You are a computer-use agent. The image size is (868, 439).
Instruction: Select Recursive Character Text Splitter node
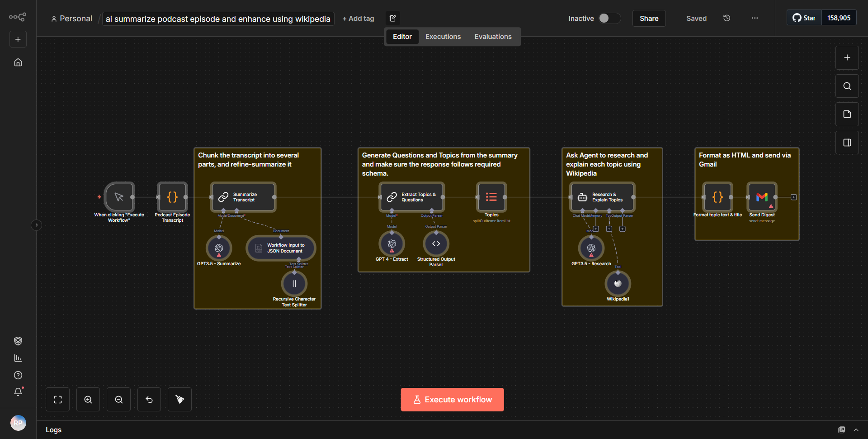(x=294, y=284)
